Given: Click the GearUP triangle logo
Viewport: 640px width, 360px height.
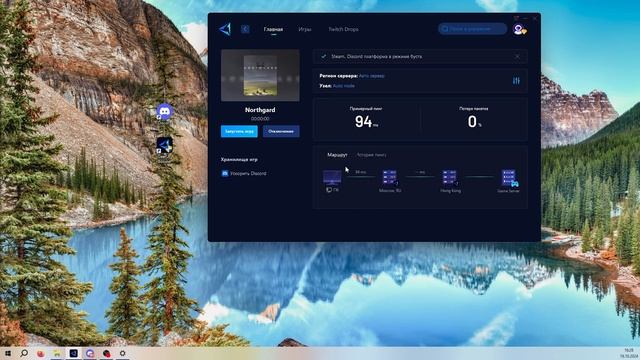Looking at the screenshot, I should tap(225, 29).
